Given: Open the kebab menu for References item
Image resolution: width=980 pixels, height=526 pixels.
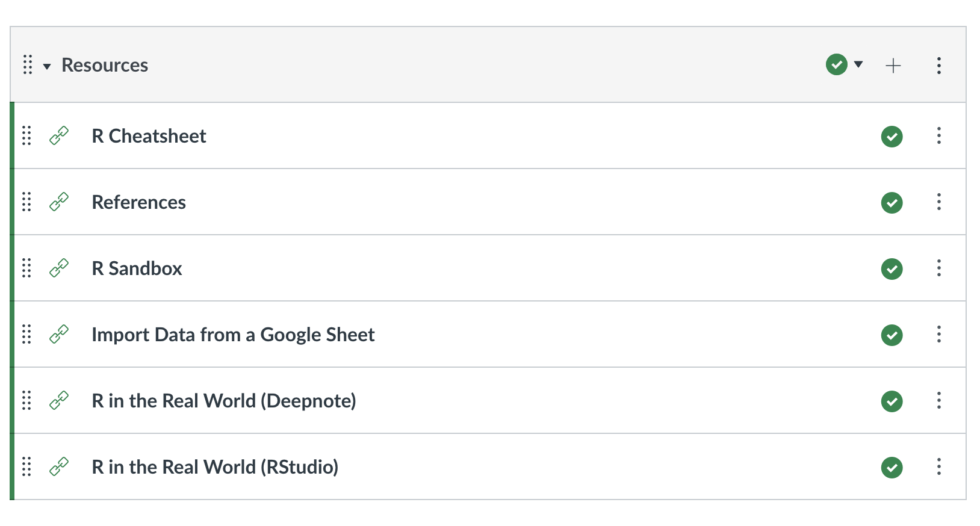Looking at the screenshot, I should [x=938, y=202].
